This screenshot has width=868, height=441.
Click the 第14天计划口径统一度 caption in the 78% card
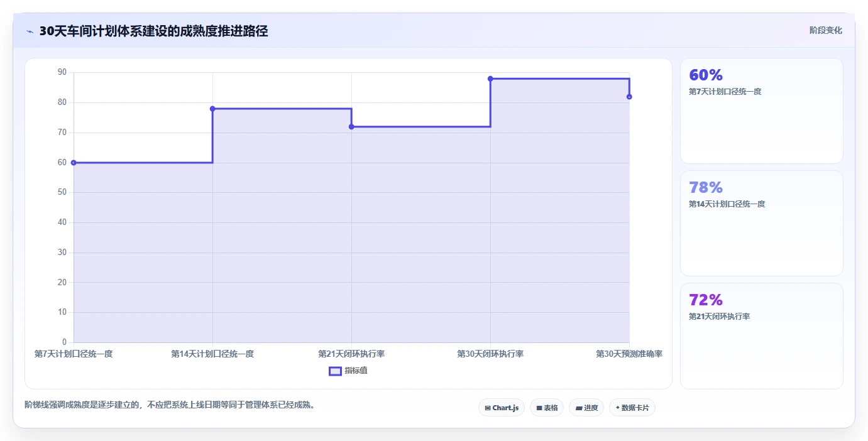pyautogui.click(x=727, y=204)
